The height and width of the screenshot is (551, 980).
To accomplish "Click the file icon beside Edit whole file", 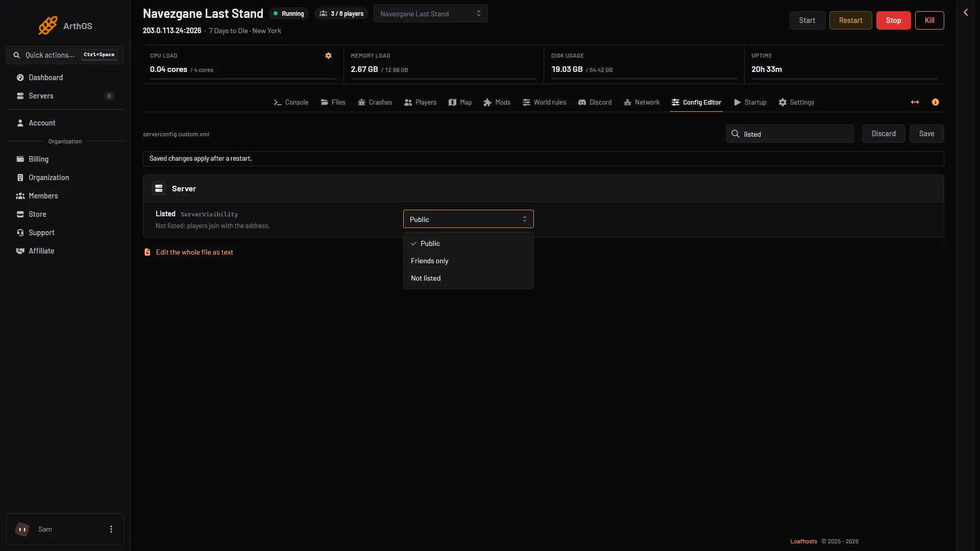I will click(x=148, y=252).
